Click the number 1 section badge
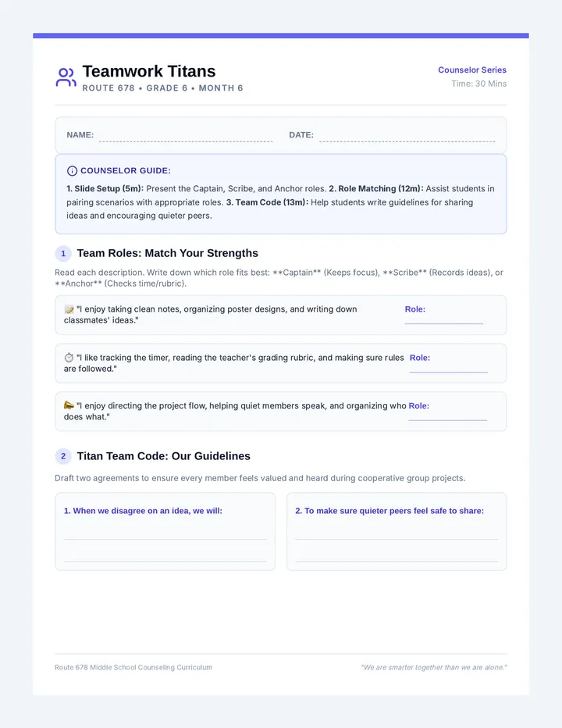The width and height of the screenshot is (562, 728). pos(63,254)
